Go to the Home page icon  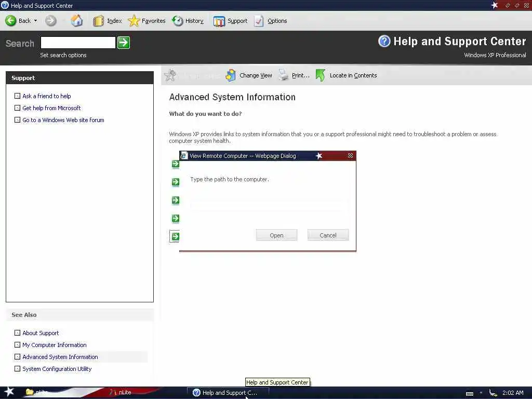[77, 21]
